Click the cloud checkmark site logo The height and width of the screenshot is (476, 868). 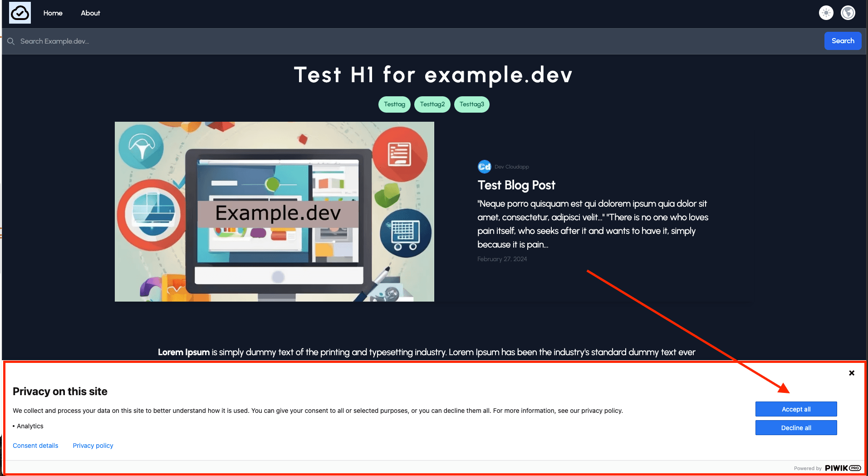tap(20, 13)
